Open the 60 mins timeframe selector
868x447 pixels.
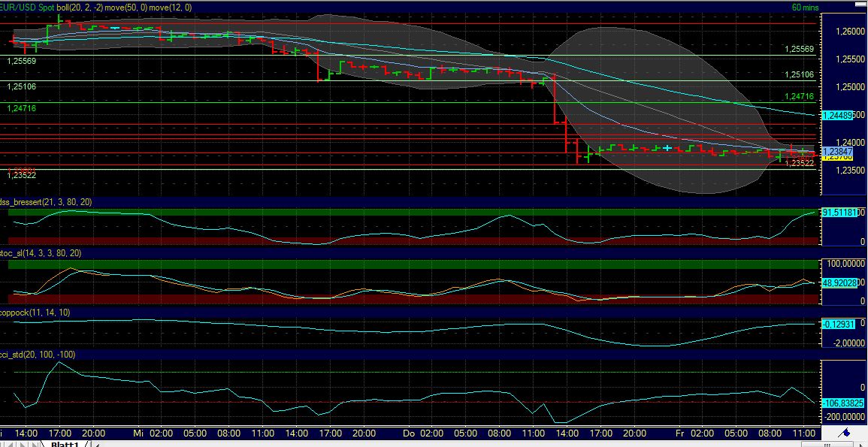click(804, 5)
